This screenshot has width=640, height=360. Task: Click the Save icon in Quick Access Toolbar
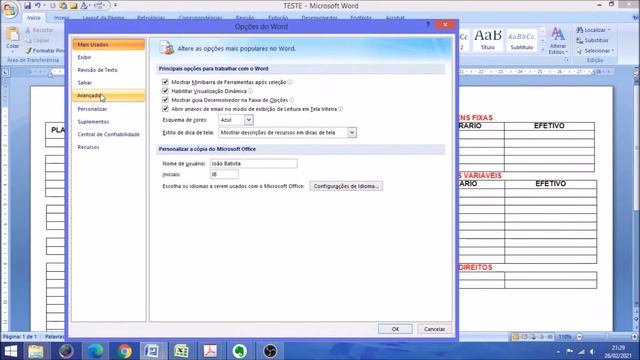click(27, 6)
